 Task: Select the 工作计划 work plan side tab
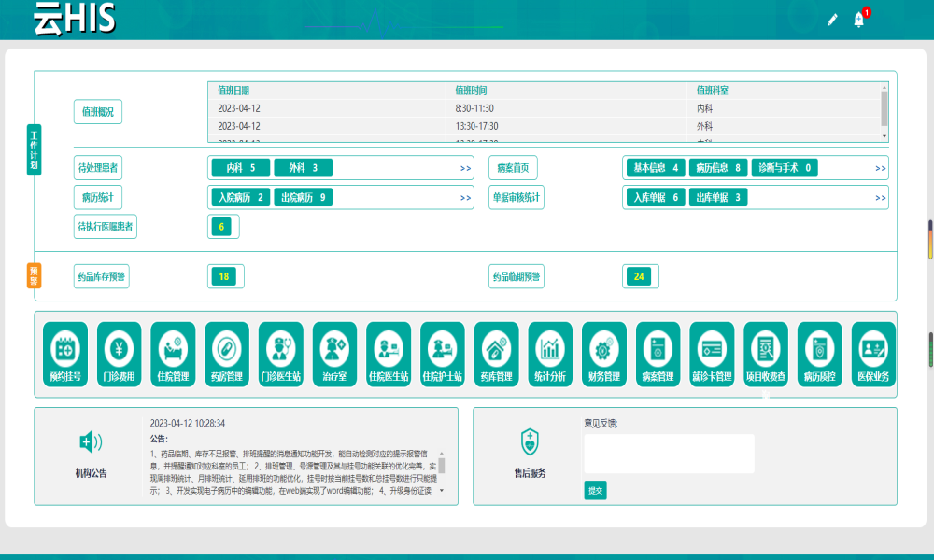point(34,149)
